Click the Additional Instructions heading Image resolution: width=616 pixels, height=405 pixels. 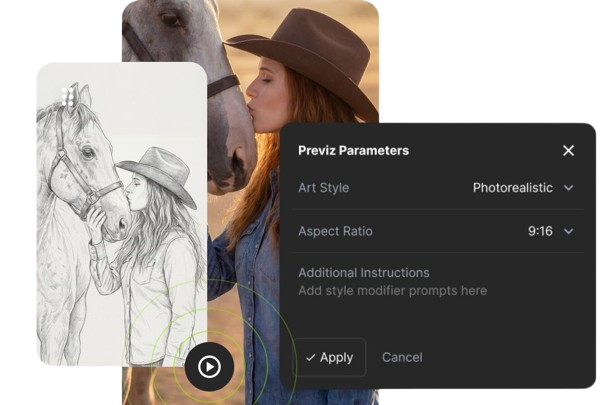363,272
